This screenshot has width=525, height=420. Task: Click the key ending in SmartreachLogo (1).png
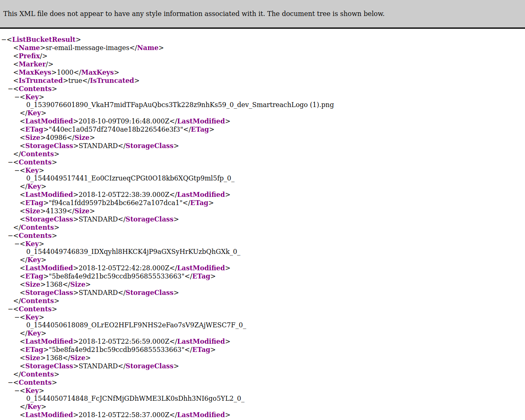coord(180,105)
